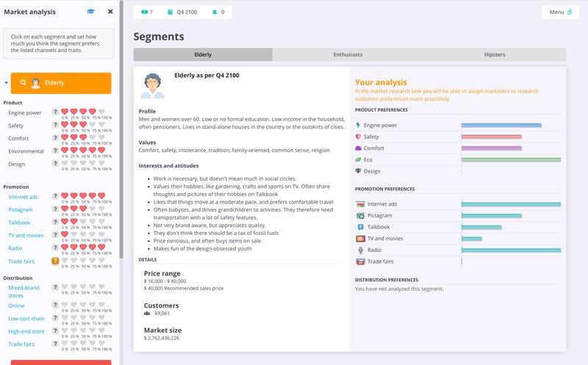Set Talkbook rating to the third heart
The height and width of the screenshot is (365, 588).
[83, 222]
